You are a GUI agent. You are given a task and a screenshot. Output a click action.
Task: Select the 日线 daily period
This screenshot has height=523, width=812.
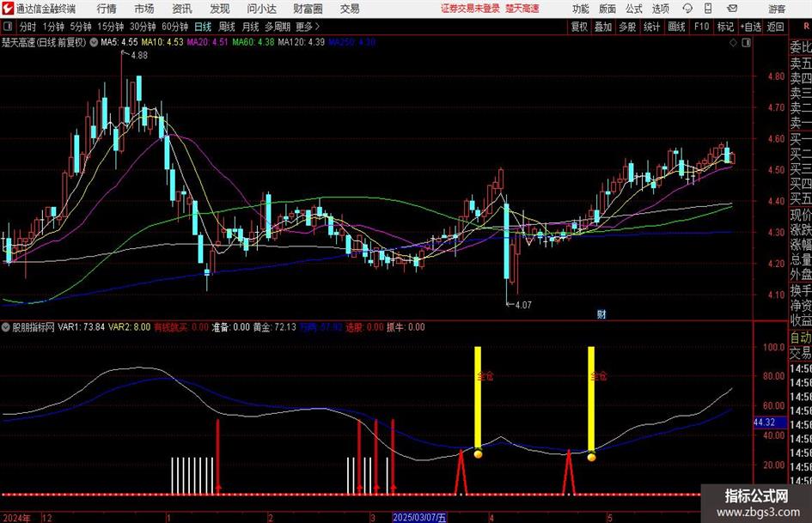[x=203, y=27]
